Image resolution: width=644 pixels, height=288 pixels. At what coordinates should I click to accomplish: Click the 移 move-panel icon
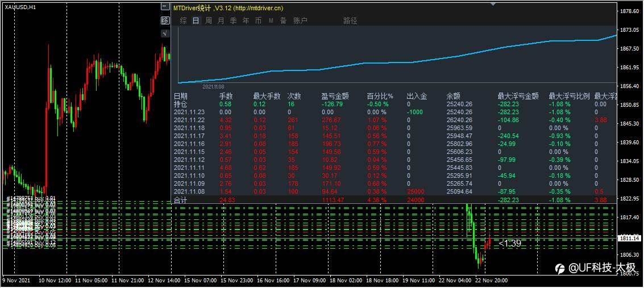click(x=165, y=20)
